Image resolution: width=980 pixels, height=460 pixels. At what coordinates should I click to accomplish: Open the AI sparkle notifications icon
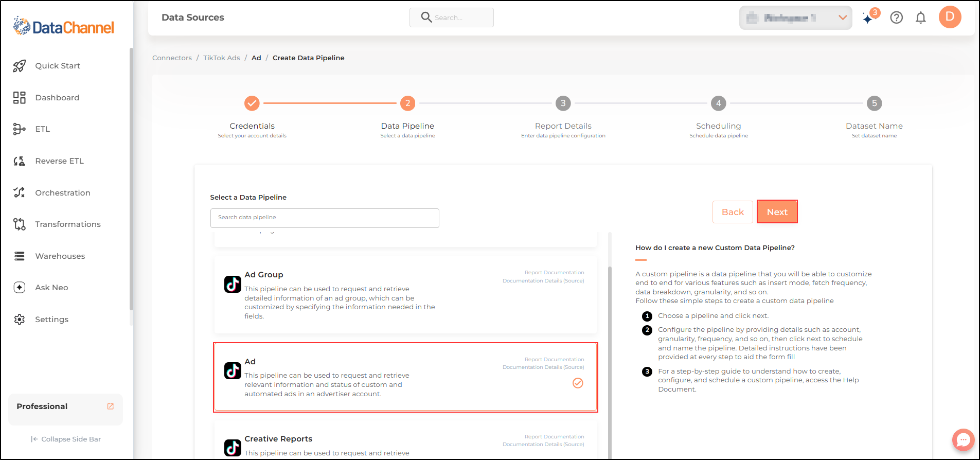pos(869,18)
